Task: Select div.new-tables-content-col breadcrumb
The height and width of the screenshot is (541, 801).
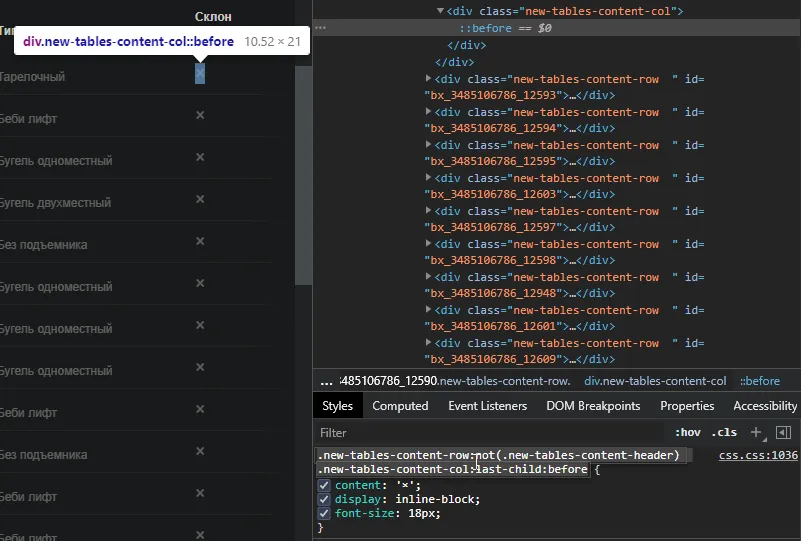Action: [655, 381]
